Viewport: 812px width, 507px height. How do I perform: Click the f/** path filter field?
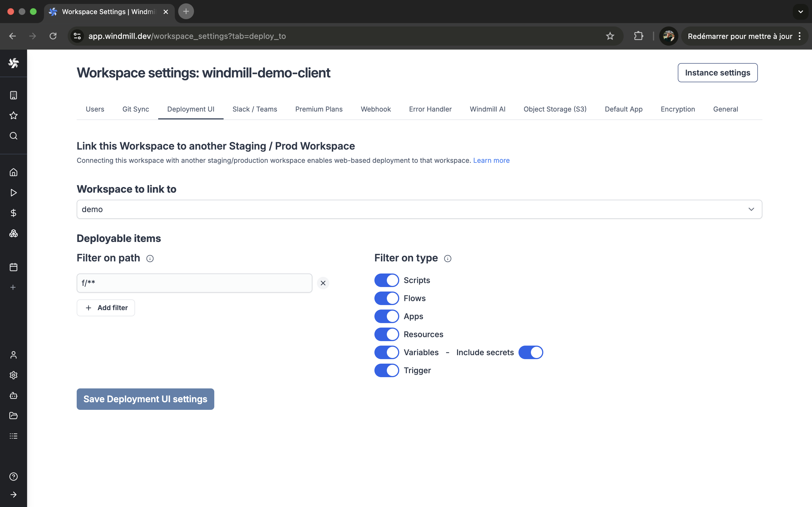[x=194, y=283]
